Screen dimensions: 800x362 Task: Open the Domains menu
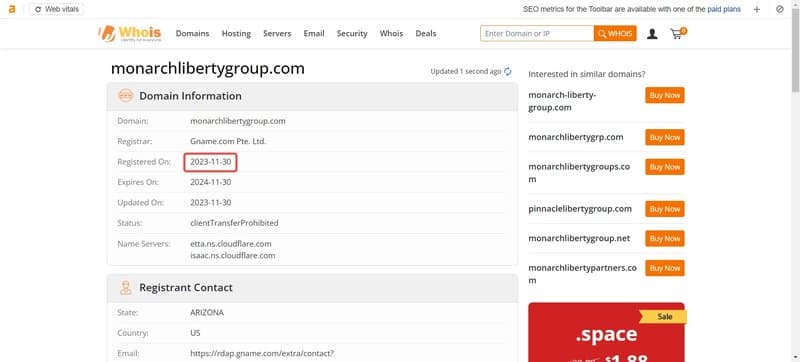192,34
